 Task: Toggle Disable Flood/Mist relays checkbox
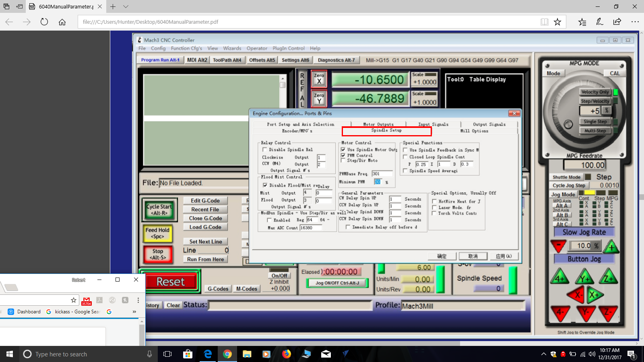click(x=265, y=185)
